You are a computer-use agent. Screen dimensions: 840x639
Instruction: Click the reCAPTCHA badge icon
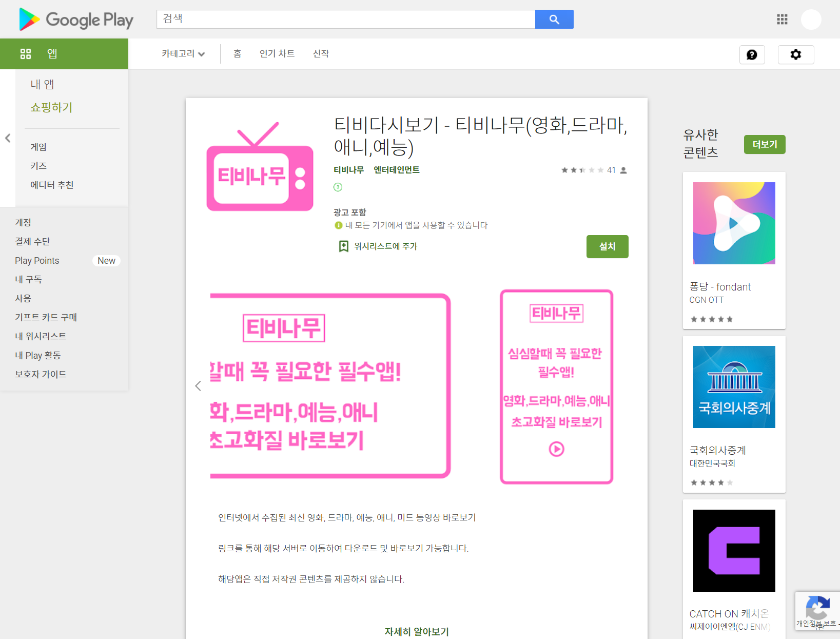(x=817, y=607)
